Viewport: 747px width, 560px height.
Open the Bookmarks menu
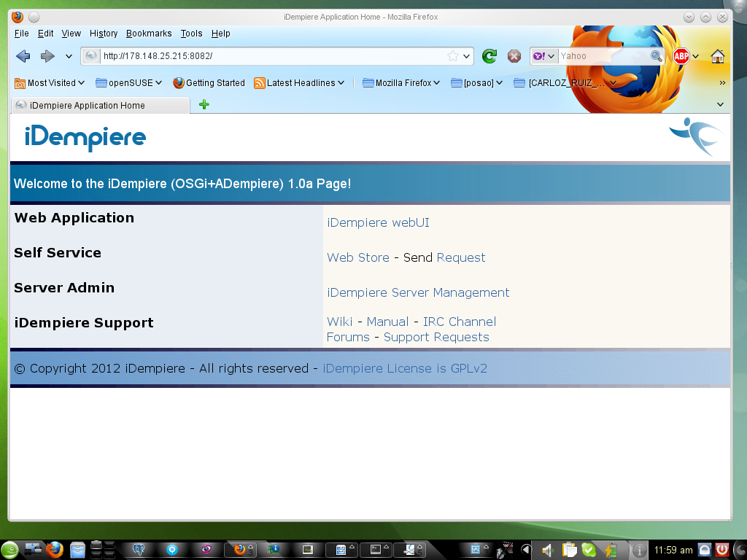tap(149, 34)
